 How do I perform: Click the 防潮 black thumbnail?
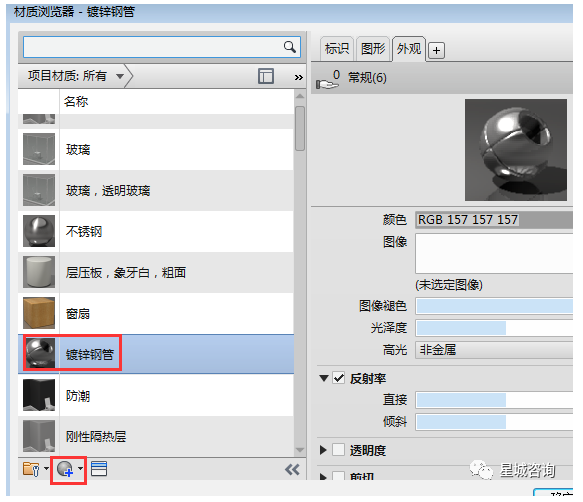coord(39,395)
